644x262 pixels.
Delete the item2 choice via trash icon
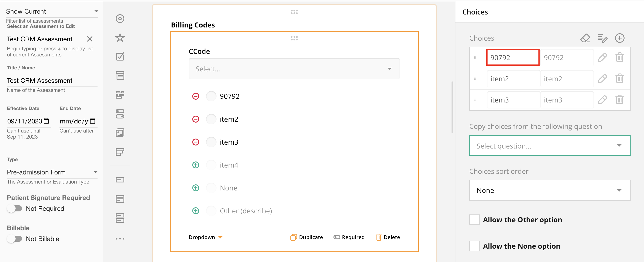(x=619, y=79)
